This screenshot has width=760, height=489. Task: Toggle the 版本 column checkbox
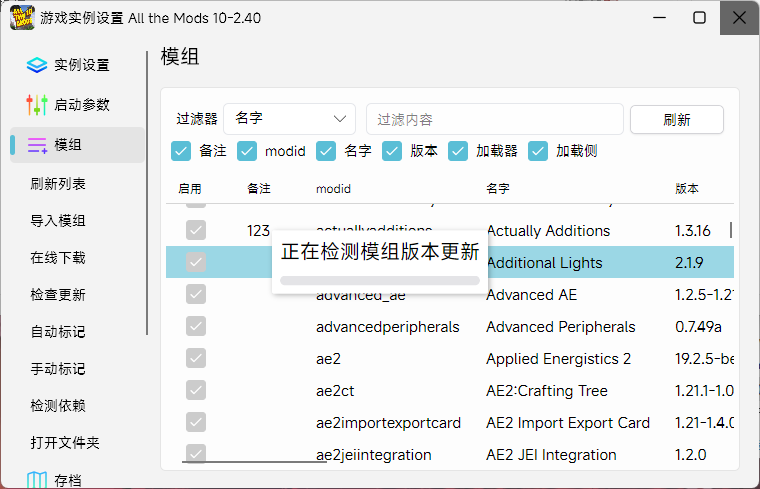coord(392,151)
